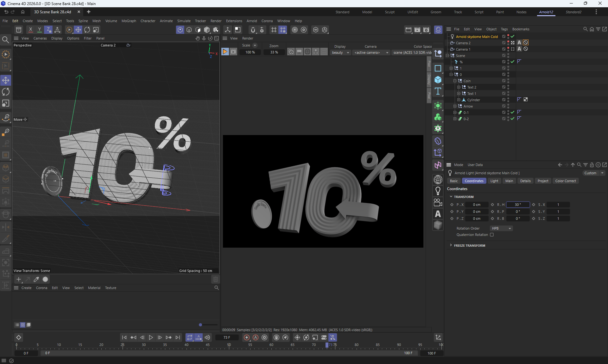Toggle the Z axis lock
Viewport: 608px width, 364px height.
[x=48, y=30]
